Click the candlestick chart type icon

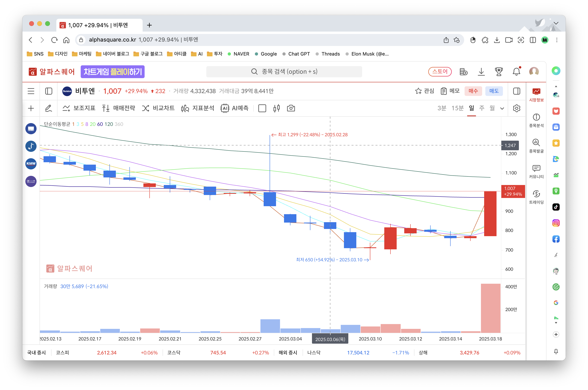276,108
